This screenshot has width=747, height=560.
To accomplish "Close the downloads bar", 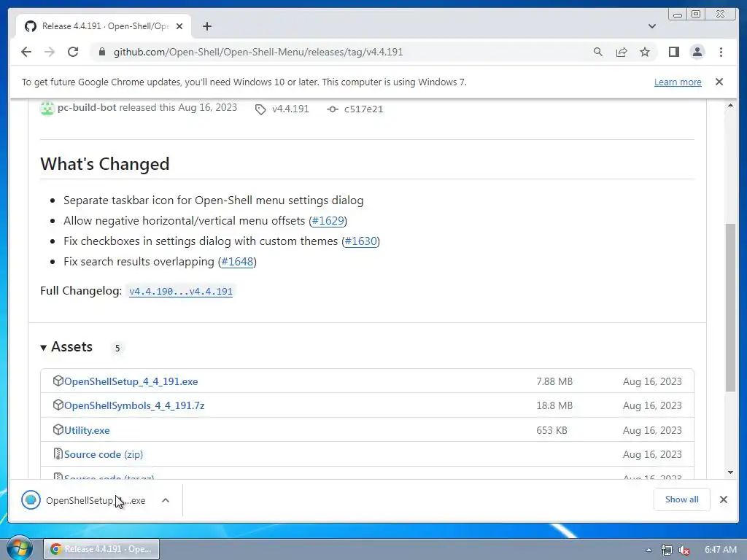I will click(724, 499).
